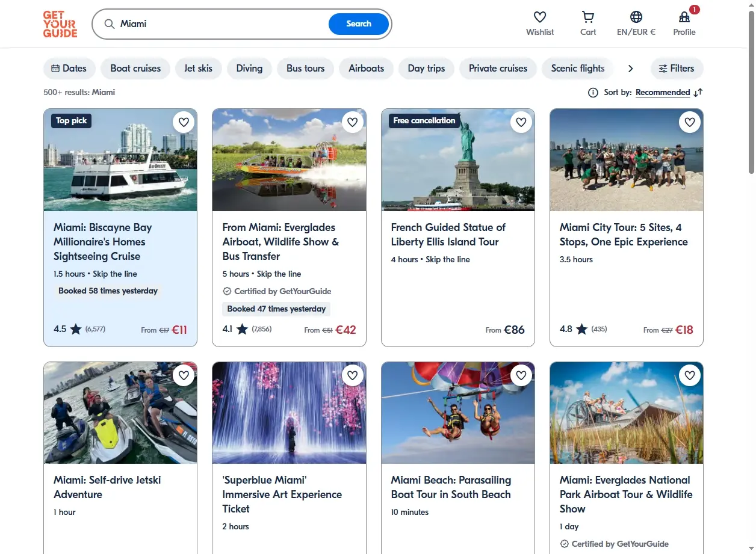Viewport: 756px width, 554px height.
Task: Open the group photo on Miami City Tour
Action: tap(626, 160)
